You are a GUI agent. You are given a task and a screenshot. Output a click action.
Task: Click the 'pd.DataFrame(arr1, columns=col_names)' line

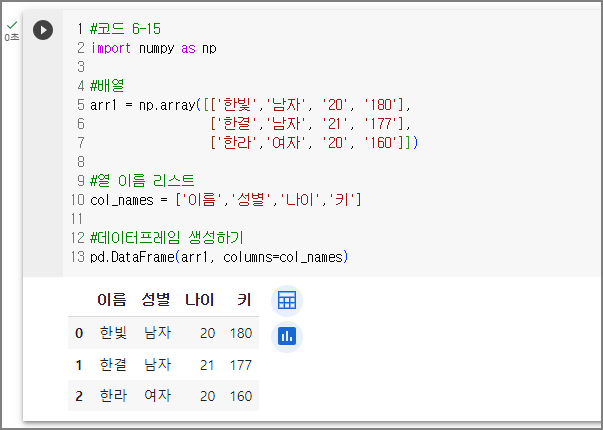(x=219, y=257)
